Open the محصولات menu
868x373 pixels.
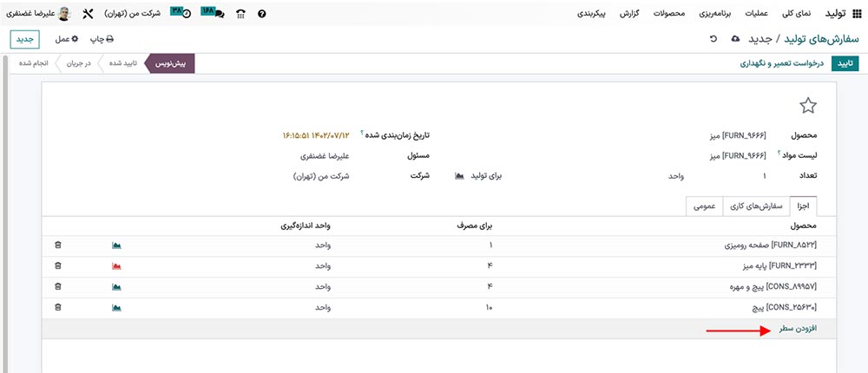pos(670,14)
